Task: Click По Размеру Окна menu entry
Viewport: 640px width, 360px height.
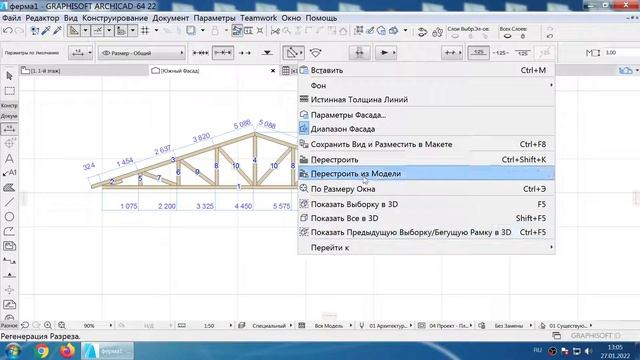Action: (x=427, y=189)
